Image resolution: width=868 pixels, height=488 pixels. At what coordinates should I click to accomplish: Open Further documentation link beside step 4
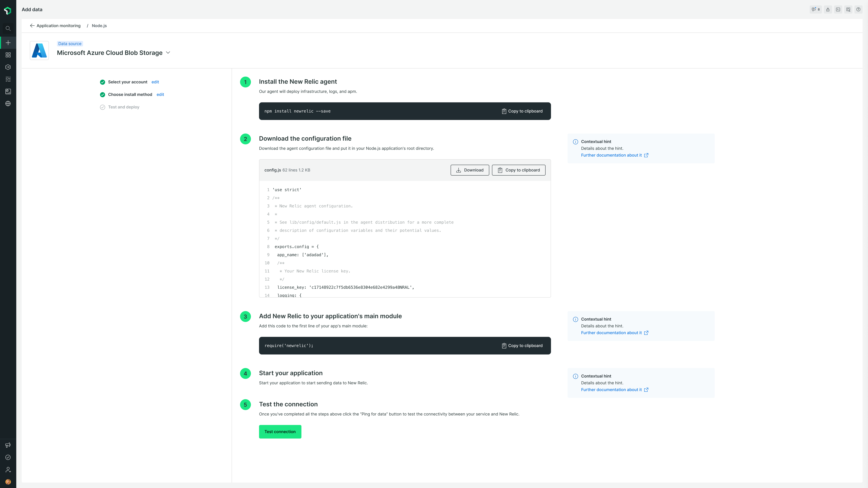coord(615,390)
